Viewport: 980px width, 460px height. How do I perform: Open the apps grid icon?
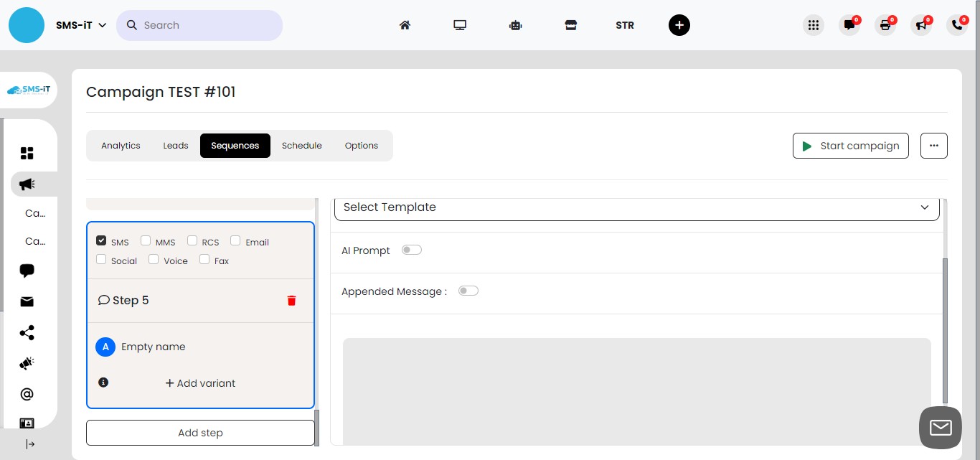pyautogui.click(x=813, y=25)
